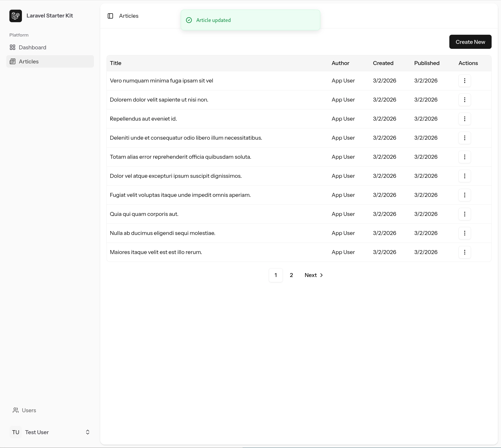The height and width of the screenshot is (448, 501).
Task: Click Next to view more articles
Action: tap(313, 275)
